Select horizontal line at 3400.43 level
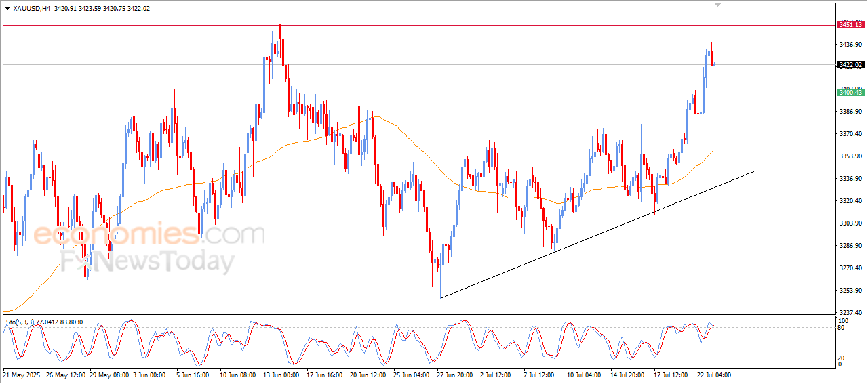 419,93
